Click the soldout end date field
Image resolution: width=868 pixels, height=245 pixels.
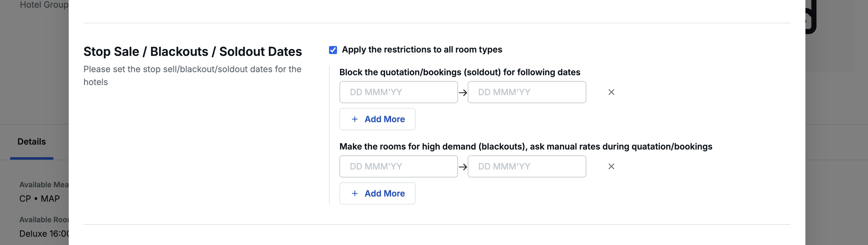tap(527, 92)
